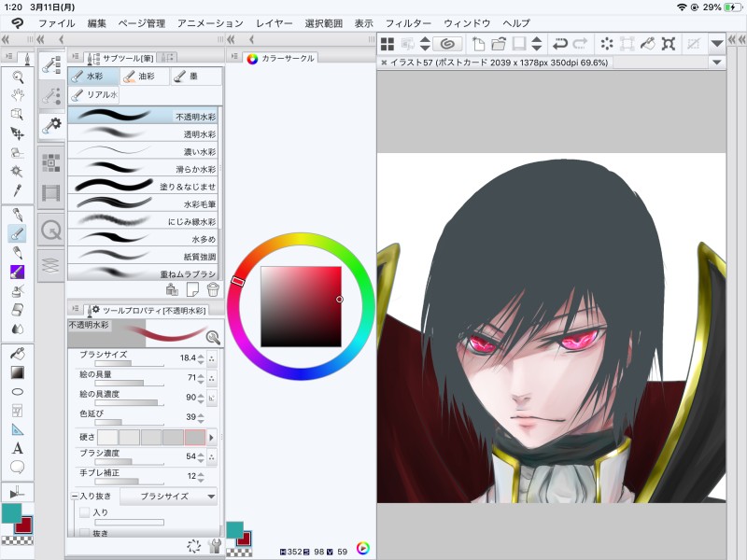
Task: Open the canvas tab list dropdown
Action: pyautogui.click(x=716, y=63)
